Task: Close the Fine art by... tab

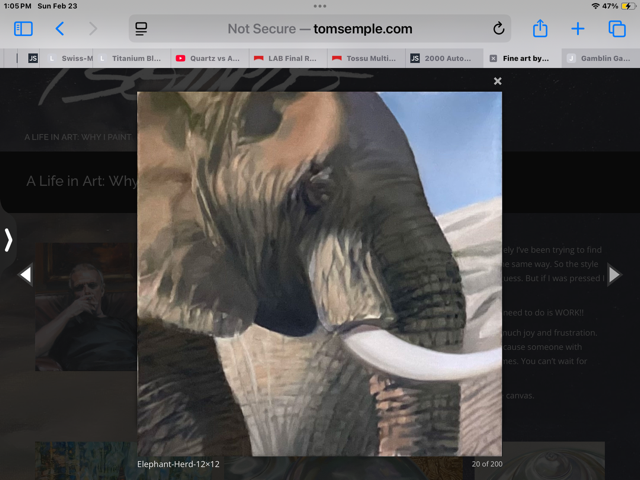Action: pos(493,58)
